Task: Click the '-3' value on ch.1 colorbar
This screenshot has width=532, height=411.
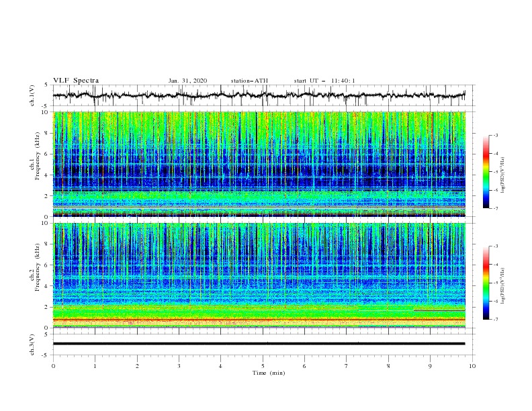Action: pos(495,135)
